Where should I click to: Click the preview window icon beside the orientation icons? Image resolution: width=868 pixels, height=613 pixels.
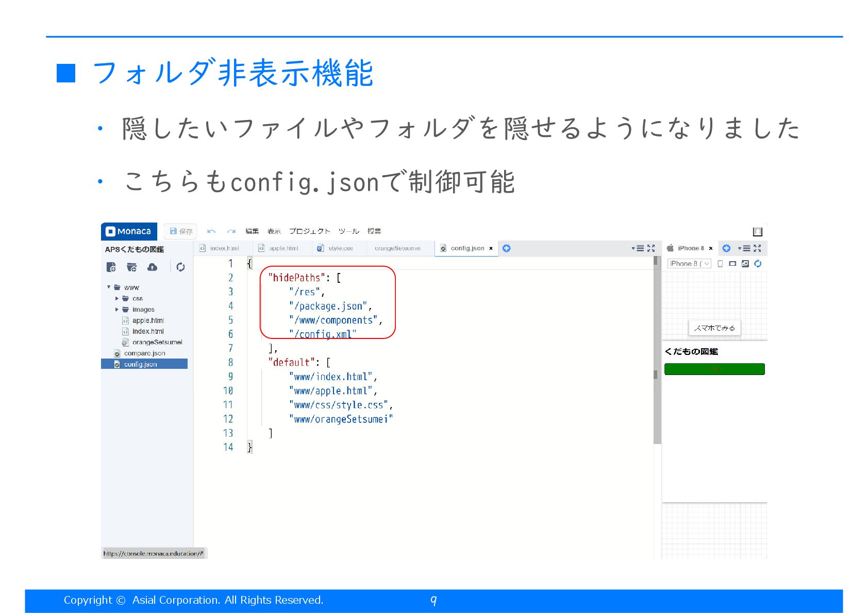click(x=745, y=264)
